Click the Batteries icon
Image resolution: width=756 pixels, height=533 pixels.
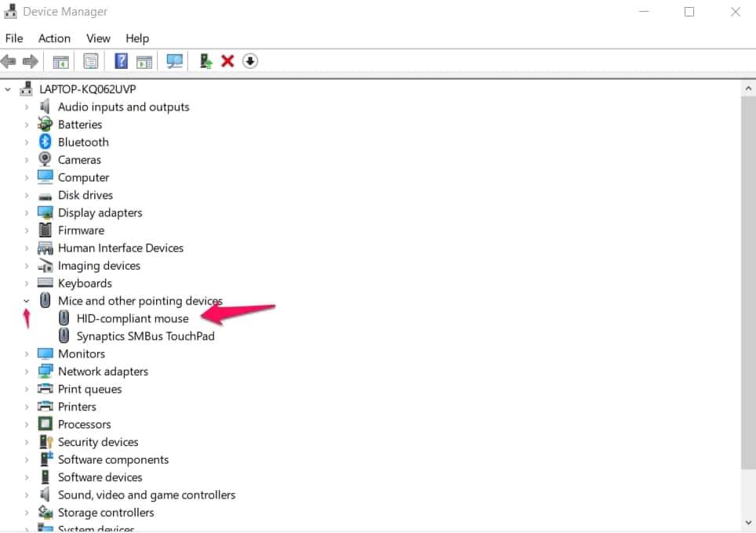(x=45, y=124)
